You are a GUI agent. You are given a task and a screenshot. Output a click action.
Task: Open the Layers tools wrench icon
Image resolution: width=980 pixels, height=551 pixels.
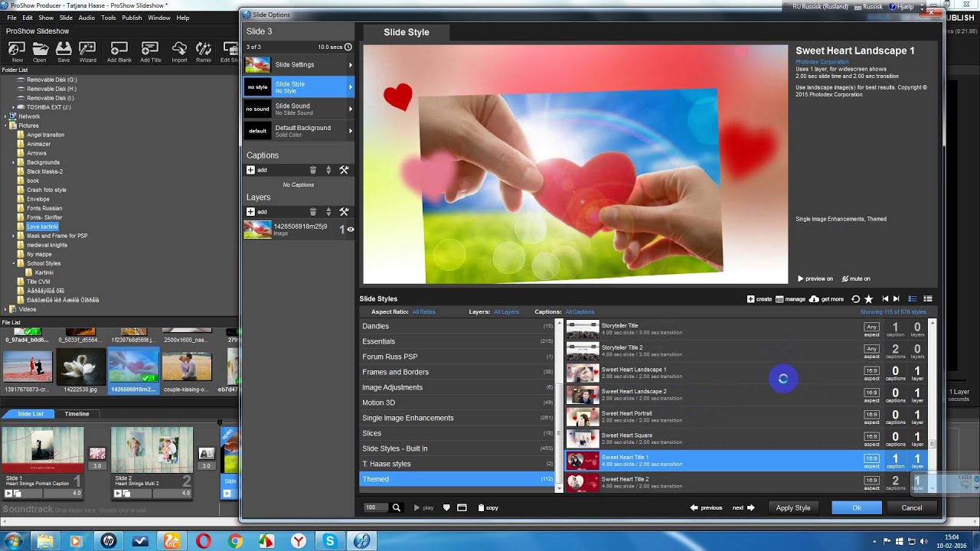tap(344, 211)
